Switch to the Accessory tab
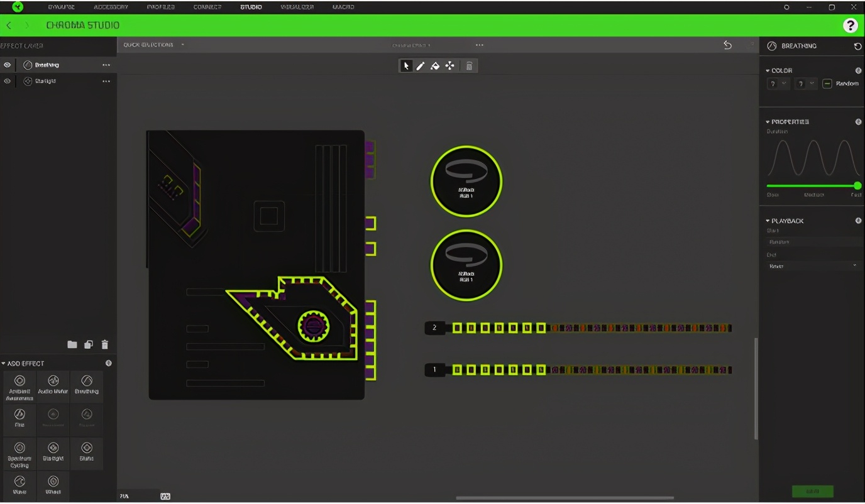 (111, 7)
